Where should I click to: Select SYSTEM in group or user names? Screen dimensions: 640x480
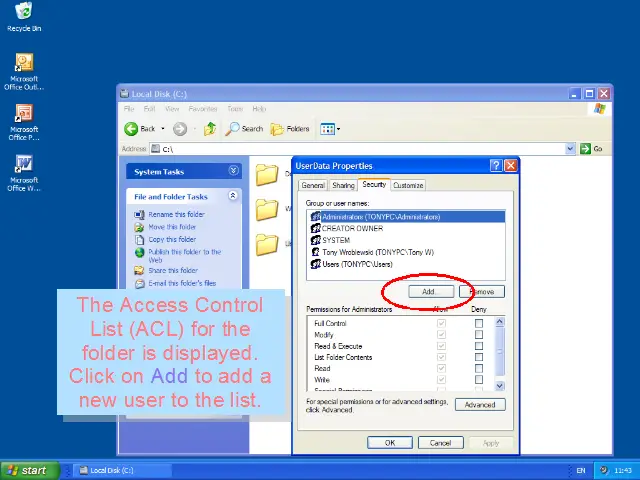pos(336,240)
